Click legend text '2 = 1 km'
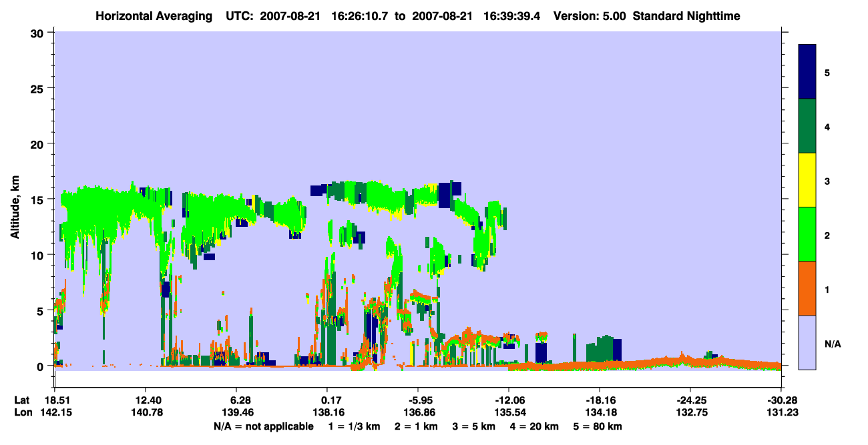Screen dimensions: 868x445 [x=415, y=426]
